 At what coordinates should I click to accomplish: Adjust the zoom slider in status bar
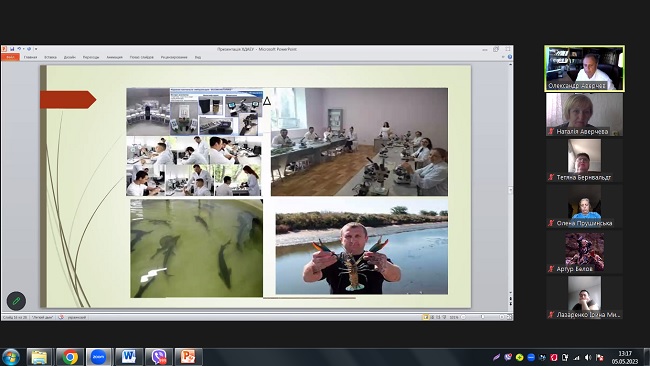(x=482, y=317)
